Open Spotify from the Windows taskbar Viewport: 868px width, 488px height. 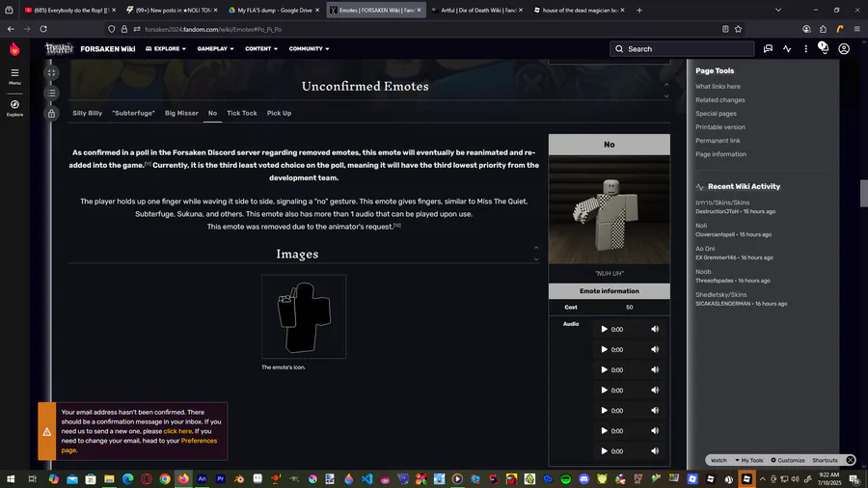click(566, 478)
